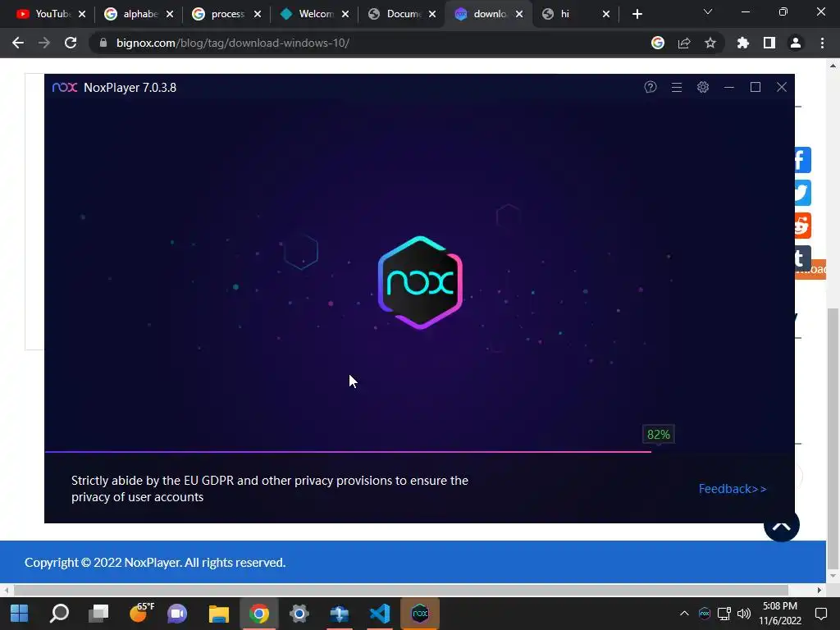
Task: Toggle the Chrome side panel
Action: coord(769,43)
